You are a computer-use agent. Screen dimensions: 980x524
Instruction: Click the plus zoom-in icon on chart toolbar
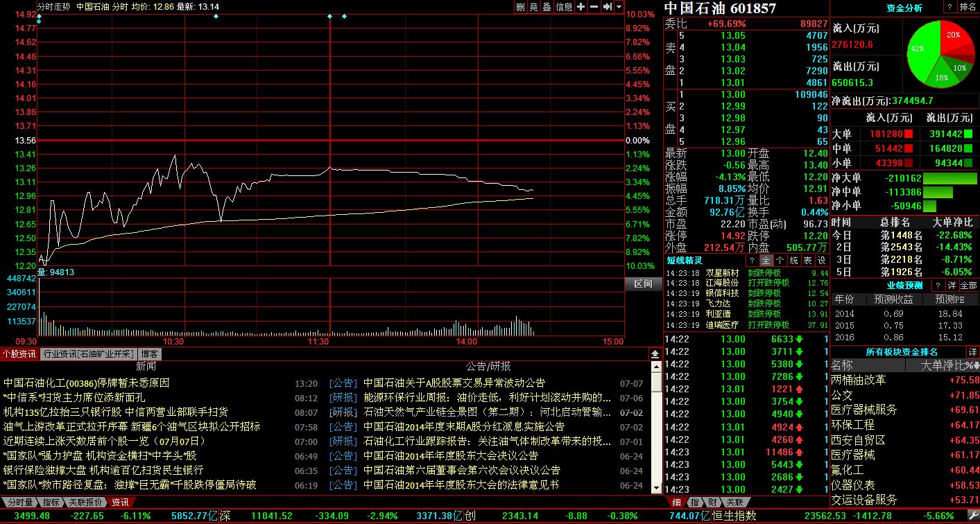(x=581, y=7)
